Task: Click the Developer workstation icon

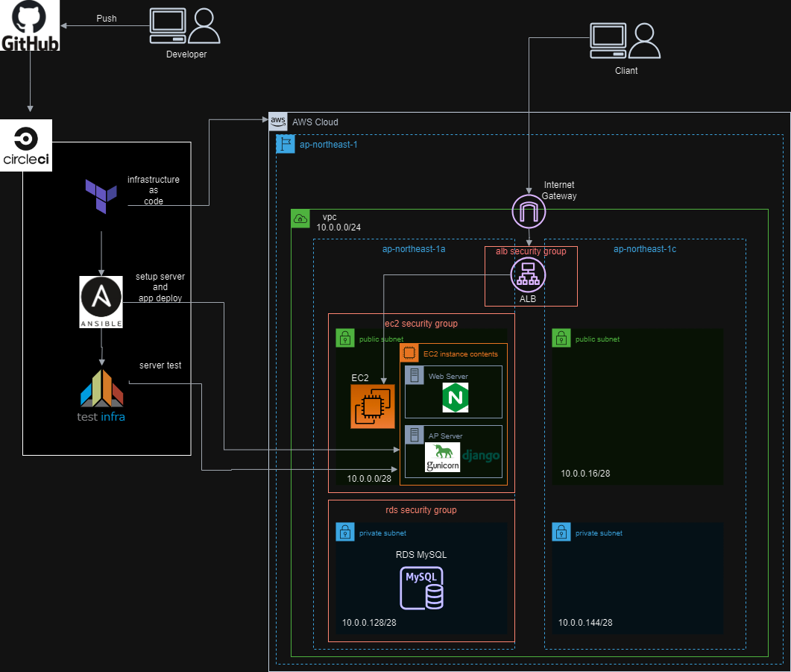Action: 168,25
